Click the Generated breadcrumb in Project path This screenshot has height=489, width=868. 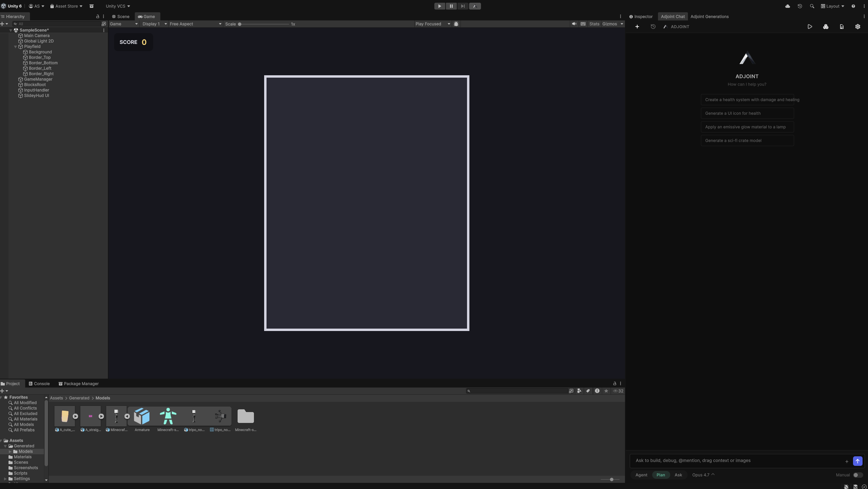[79, 398]
